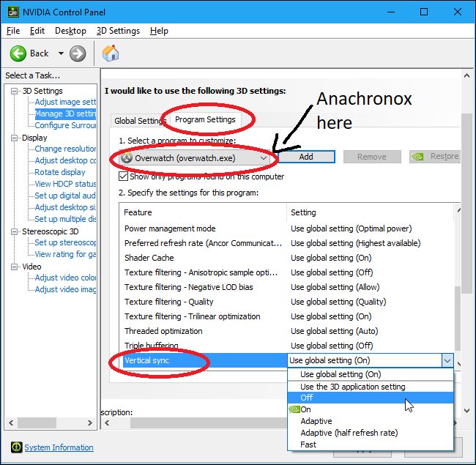Screen dimensions: 476x465
Task: Select the Triple buffering row
Action: (287, 346)
